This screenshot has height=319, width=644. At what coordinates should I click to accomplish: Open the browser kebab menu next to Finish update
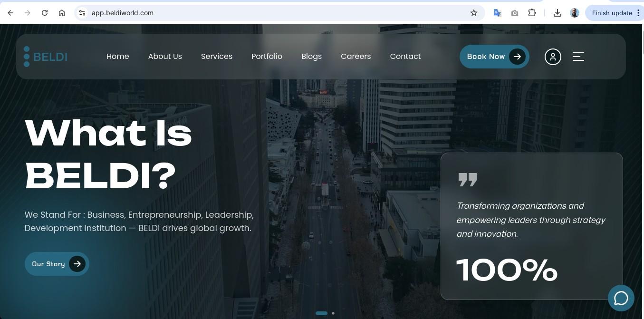coord(638,13)
